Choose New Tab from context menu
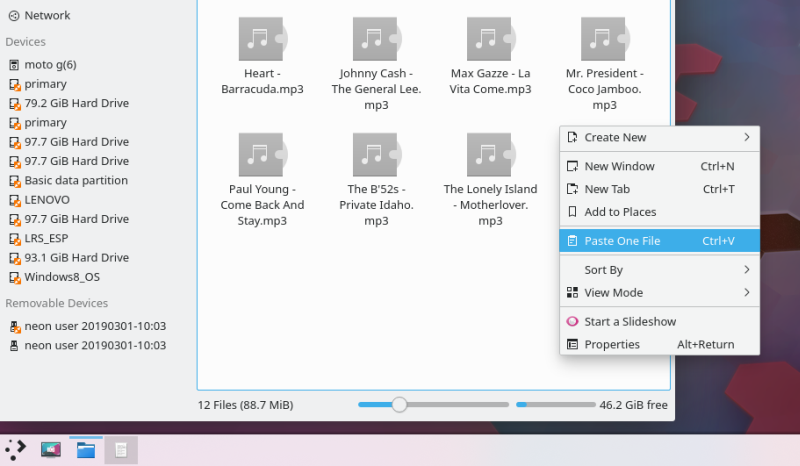Viewport: 800px width, 466px height. (659, 189)
